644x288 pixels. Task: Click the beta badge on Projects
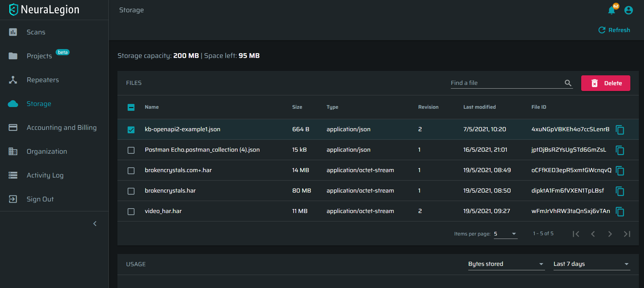click(x=63, y=52)
